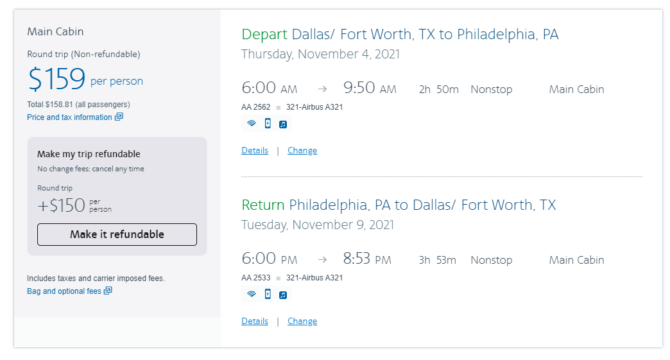Click the entertainment music icon on departing flight
The width and height of the screenshot is (670, 360).
click(x=283, y=124)
